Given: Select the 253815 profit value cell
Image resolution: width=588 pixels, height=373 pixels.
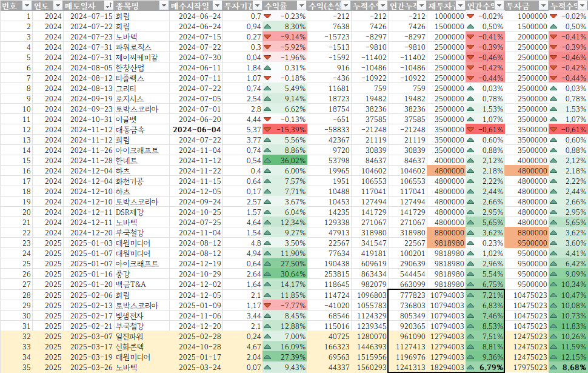Looking at the screenshot, I should click(x=329, y=274).
